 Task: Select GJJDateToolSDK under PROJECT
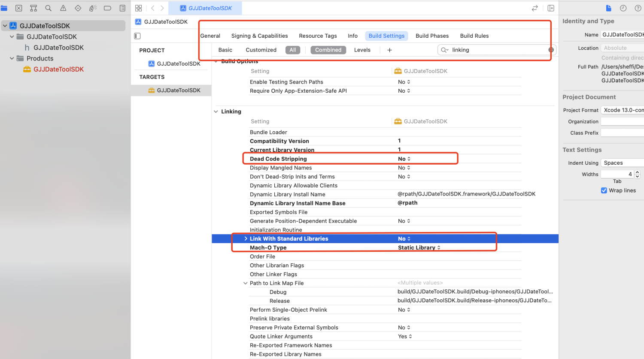click(174, 64)
